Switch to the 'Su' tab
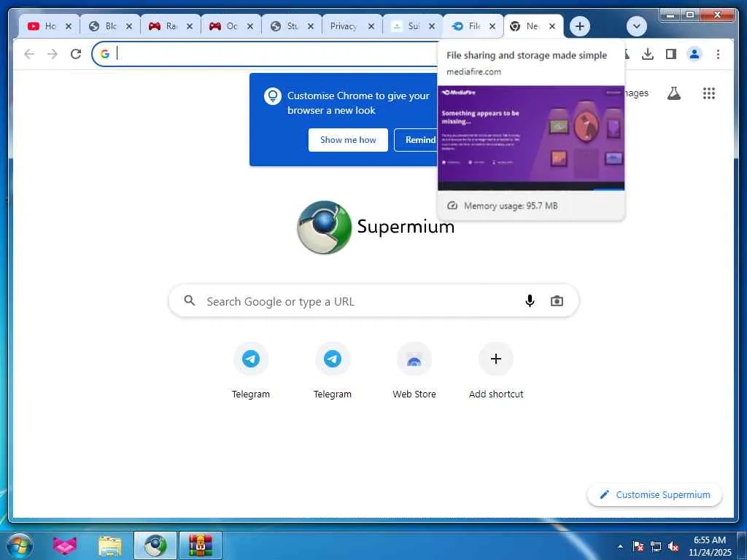This screenshot has width=747, height=560. tap(405, 26)
